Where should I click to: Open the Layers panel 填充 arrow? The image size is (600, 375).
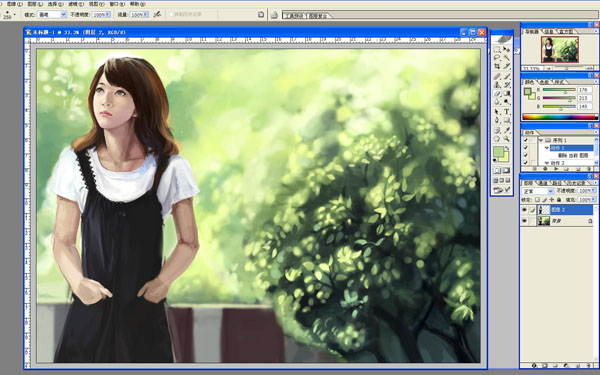[x=594, y=200]
